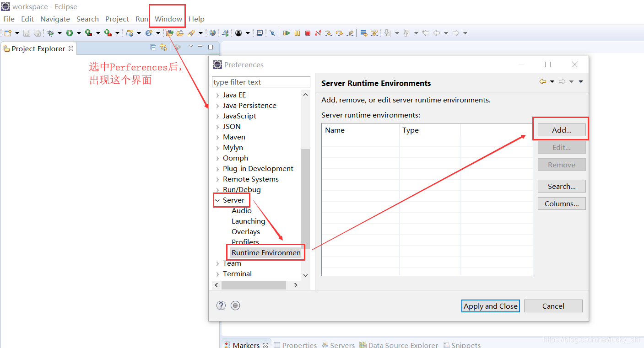This screenshot has width=644, height=348.
Task: Click the type filter text field
Action: [261, 82]
